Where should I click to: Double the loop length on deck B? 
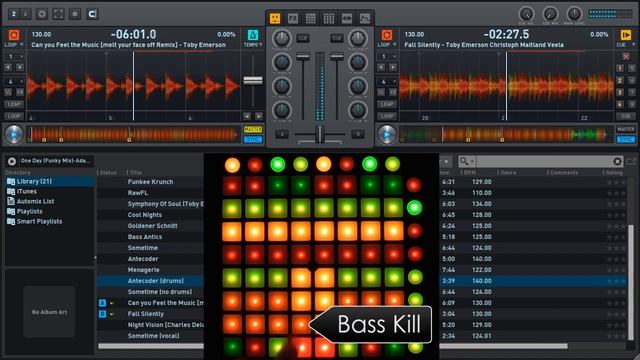point(392,92)
